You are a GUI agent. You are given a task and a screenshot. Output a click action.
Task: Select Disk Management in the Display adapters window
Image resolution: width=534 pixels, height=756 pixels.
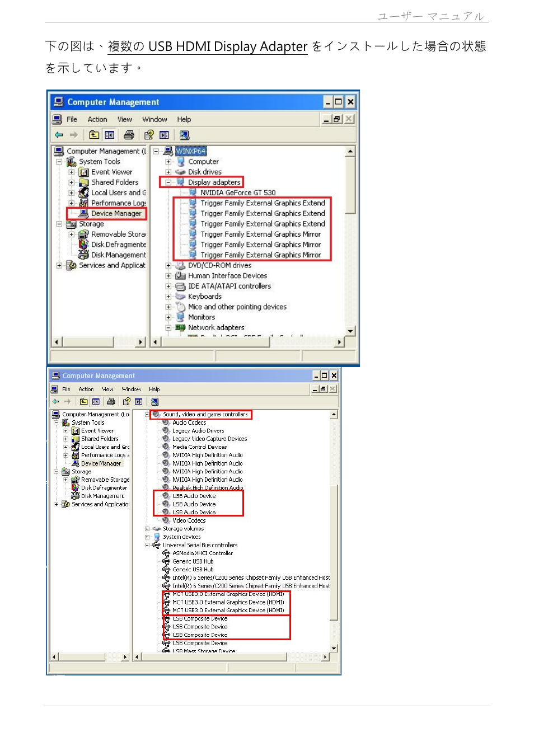pos(119,255)
